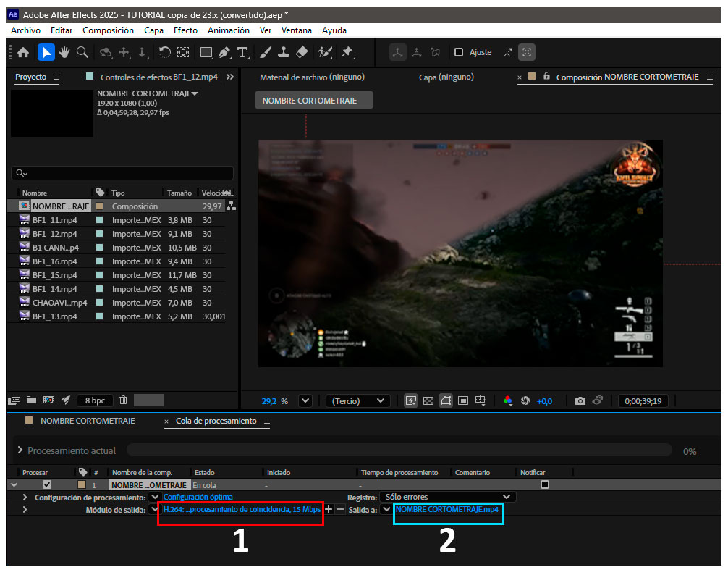Create a new composition from the Project panel
Image resolution: width=728 pixels, height=575 pixels.
point(48,400)
